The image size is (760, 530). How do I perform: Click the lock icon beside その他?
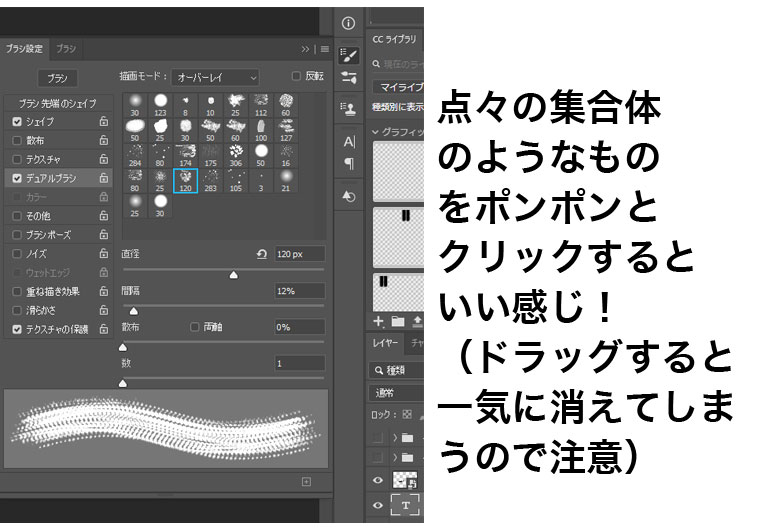click(x=103, y=215)
